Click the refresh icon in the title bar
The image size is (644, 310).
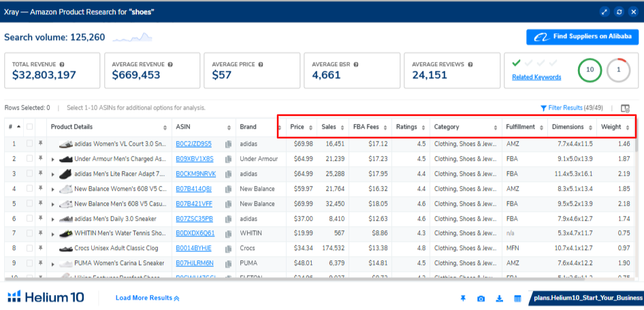(619, 12)
